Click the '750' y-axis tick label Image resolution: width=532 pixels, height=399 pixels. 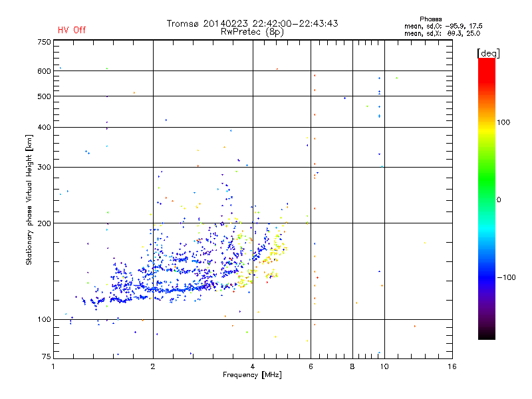44,42
